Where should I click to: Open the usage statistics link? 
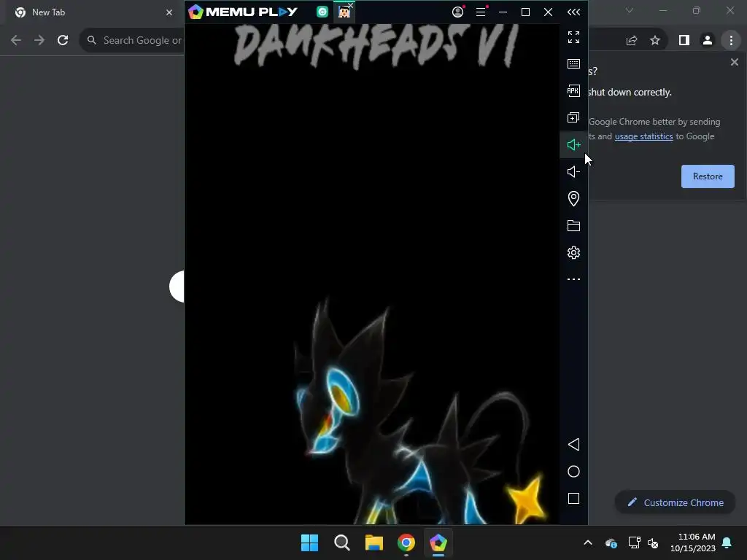643,136
